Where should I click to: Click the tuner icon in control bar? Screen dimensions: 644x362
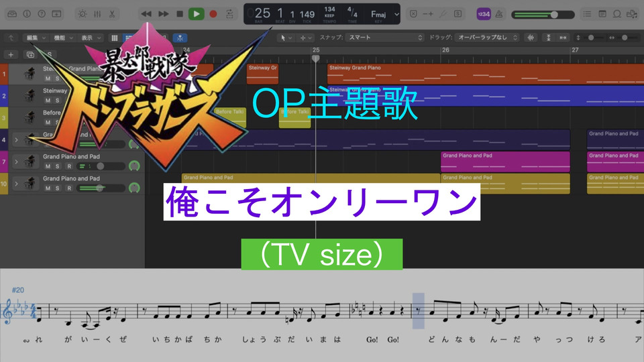coord(443,14)
